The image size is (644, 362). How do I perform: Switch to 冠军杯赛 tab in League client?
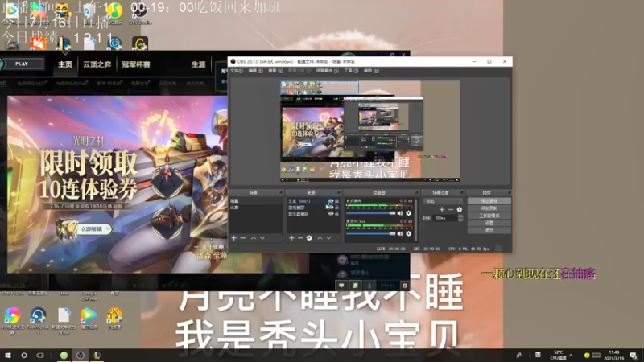pyautogui.click(x=136, y=64)
